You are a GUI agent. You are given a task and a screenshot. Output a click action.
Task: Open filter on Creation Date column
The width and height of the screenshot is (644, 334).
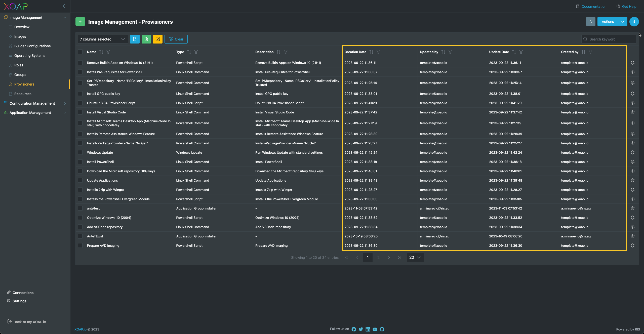pyautogui.click(x=378, y=52)
